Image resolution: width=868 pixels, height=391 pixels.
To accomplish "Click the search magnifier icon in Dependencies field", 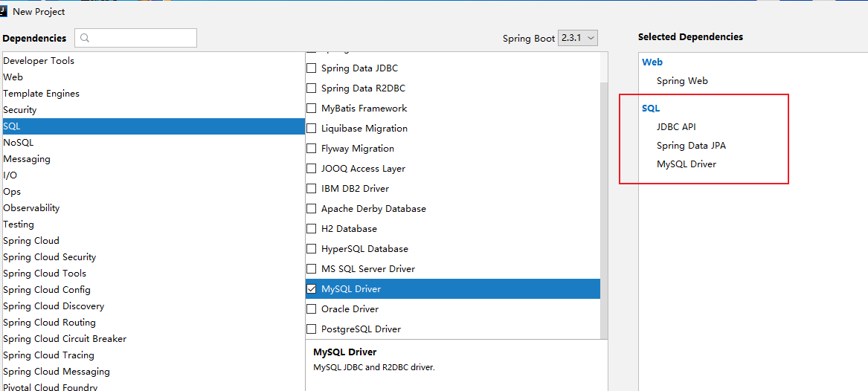I will point(86,38).
